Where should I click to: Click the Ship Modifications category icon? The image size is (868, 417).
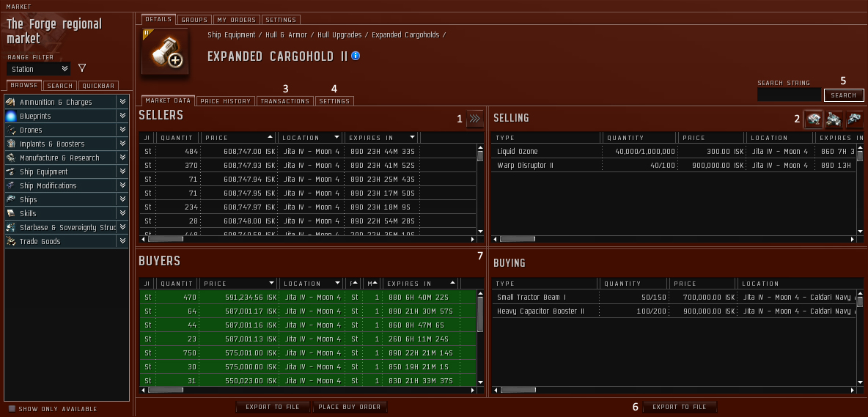click(x=11, y=186)
